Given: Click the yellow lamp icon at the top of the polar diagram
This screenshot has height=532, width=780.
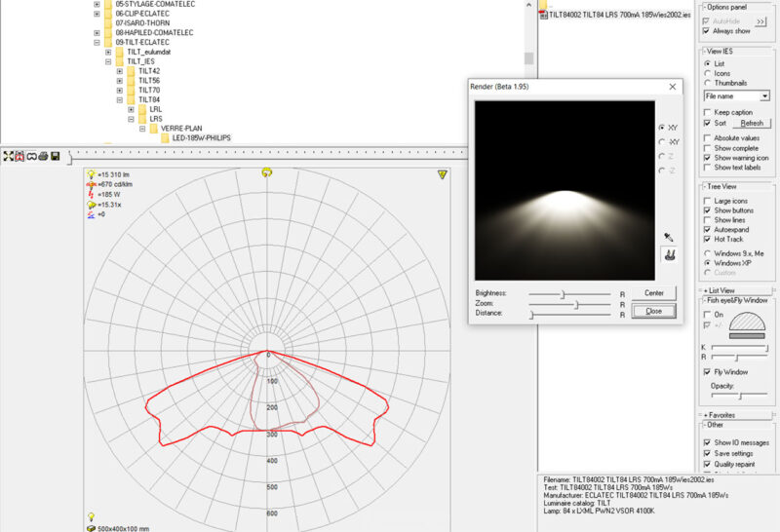Looking at the screenshot, I should (x=267, y=172).
